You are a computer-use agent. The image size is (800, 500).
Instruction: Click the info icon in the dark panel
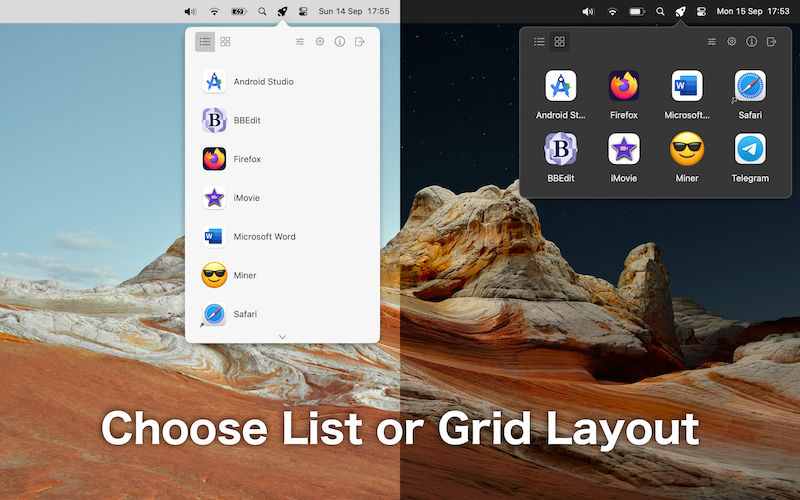point(752,42)
